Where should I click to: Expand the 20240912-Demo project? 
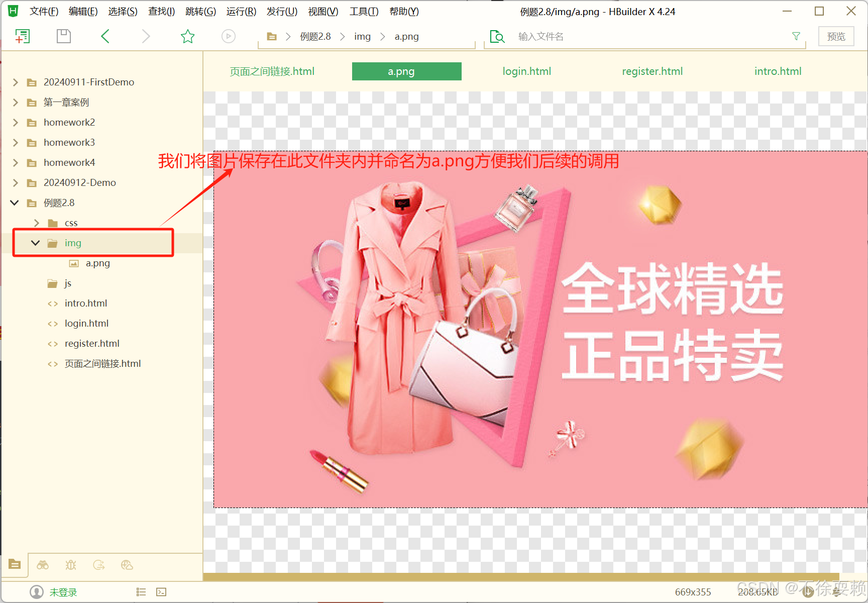pyautogui.click(x=15, y=182)
